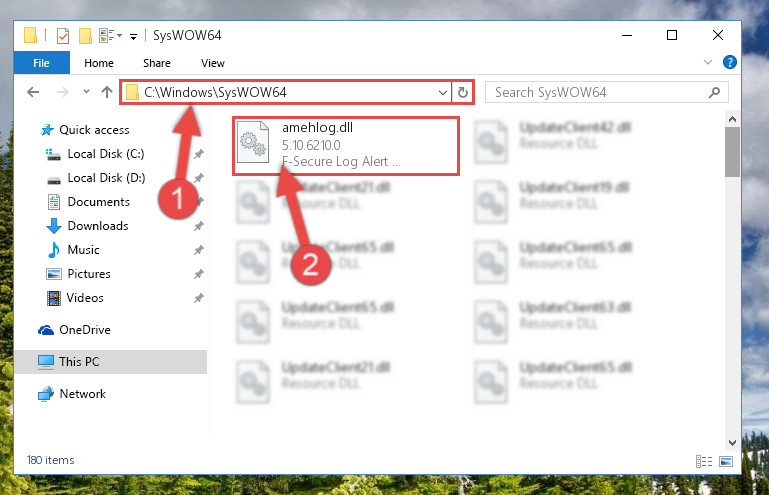Open the File menu
This screenshot has width=769, height=495.
[42, 63]
